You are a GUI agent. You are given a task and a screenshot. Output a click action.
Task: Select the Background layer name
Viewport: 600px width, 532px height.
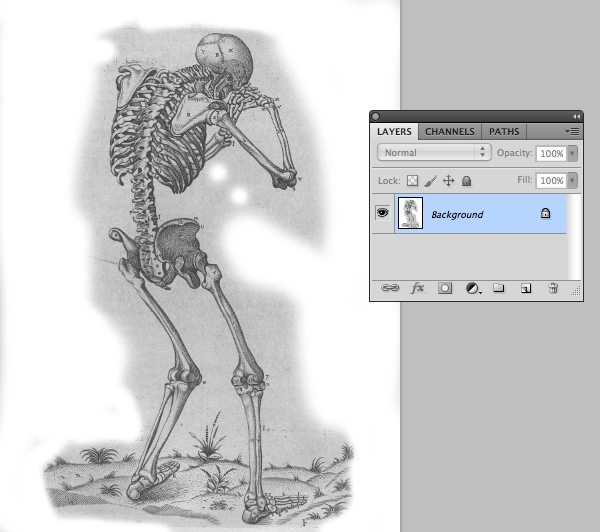click(x=457, y=215)
